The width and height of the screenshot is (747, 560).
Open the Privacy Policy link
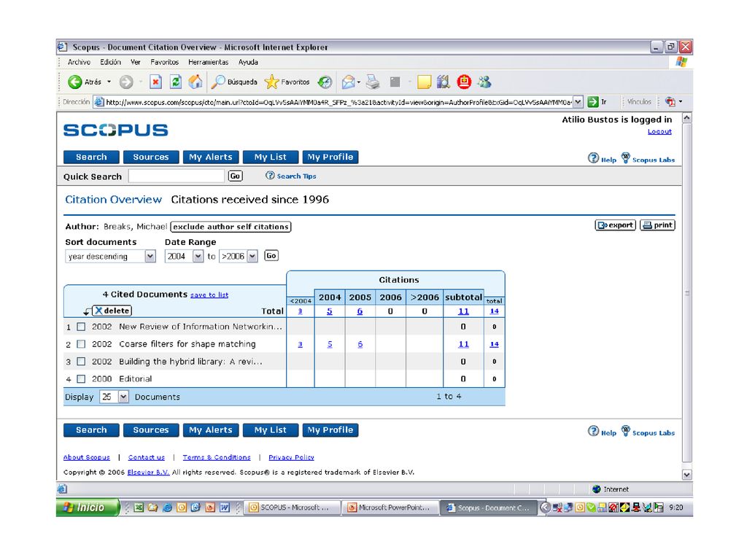(292, 457)
